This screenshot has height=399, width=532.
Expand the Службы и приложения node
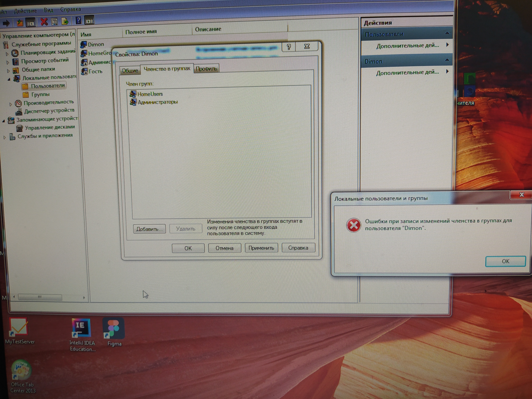(5, 137)
